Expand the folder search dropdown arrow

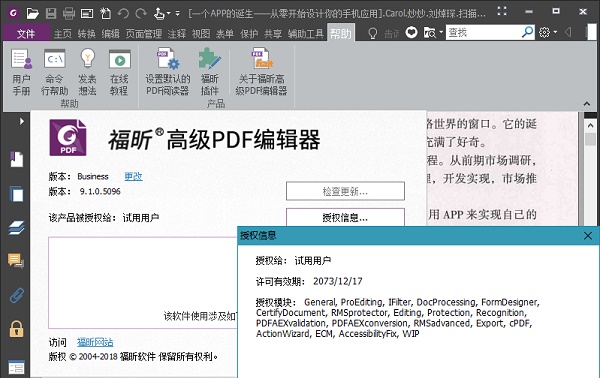(441, 33)
